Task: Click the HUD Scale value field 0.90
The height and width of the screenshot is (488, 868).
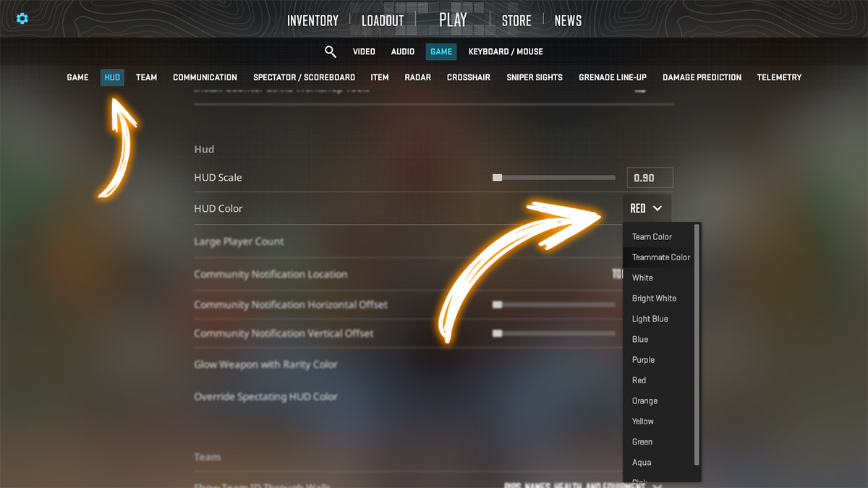Action: 650,178
